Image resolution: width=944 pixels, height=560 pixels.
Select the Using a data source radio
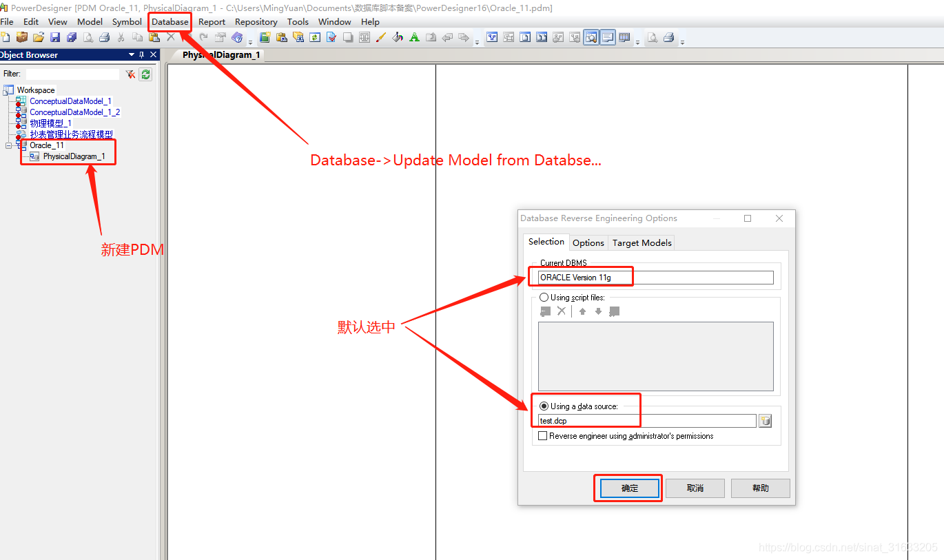click(544, 406)
